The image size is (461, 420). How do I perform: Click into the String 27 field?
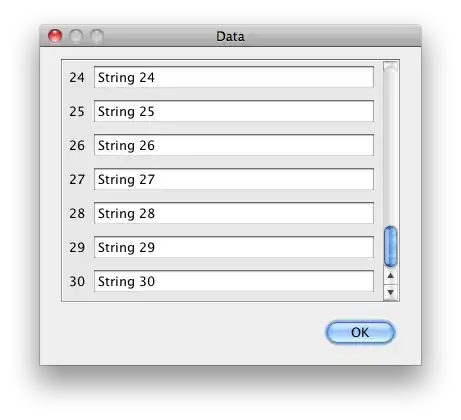(234, 179)
